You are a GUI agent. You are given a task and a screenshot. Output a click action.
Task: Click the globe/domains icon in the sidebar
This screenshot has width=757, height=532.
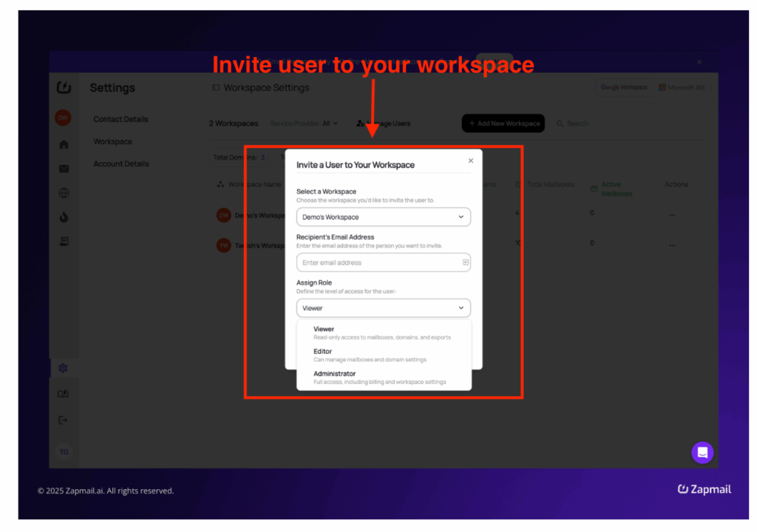click(64, 193)
